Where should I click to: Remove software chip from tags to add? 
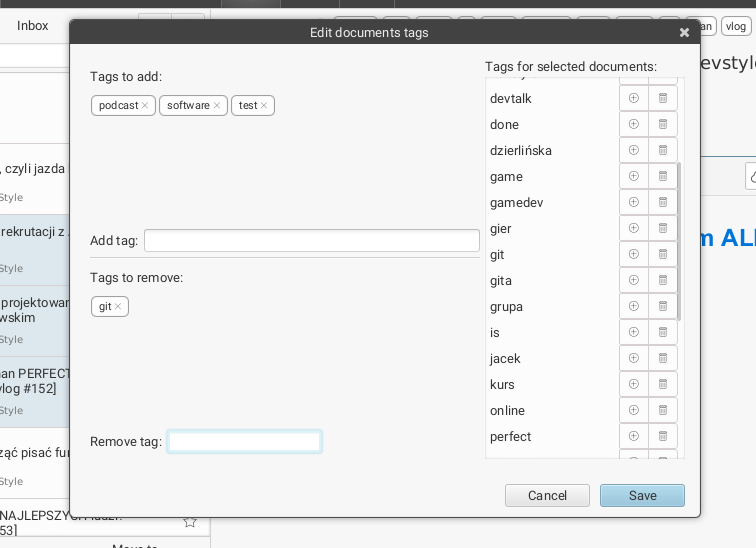[x=217, y=106]
